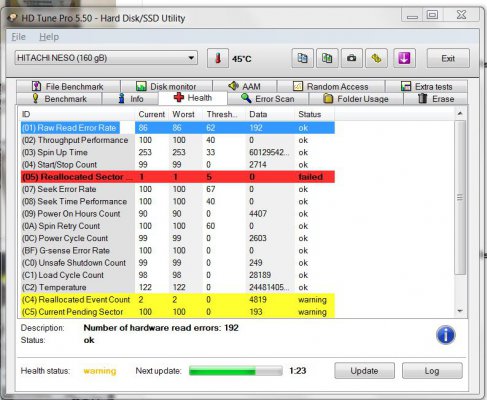Select the (07) Seek Error Rate row

[178, 189]
